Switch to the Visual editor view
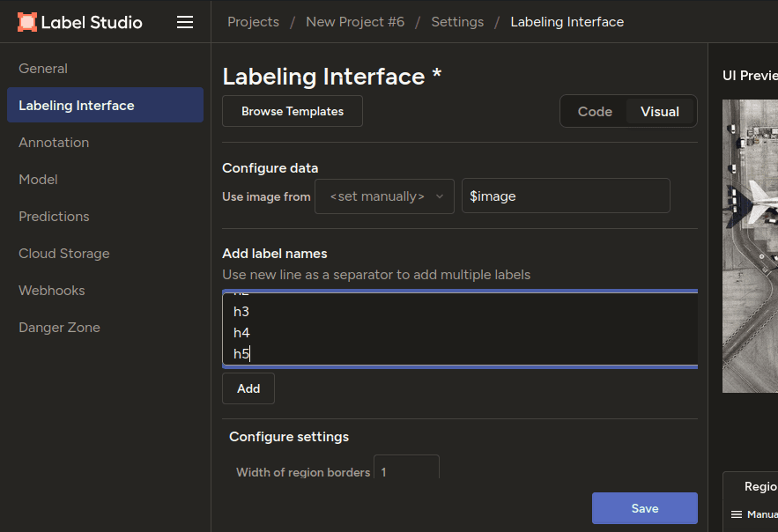 click(x=660, y=112)
